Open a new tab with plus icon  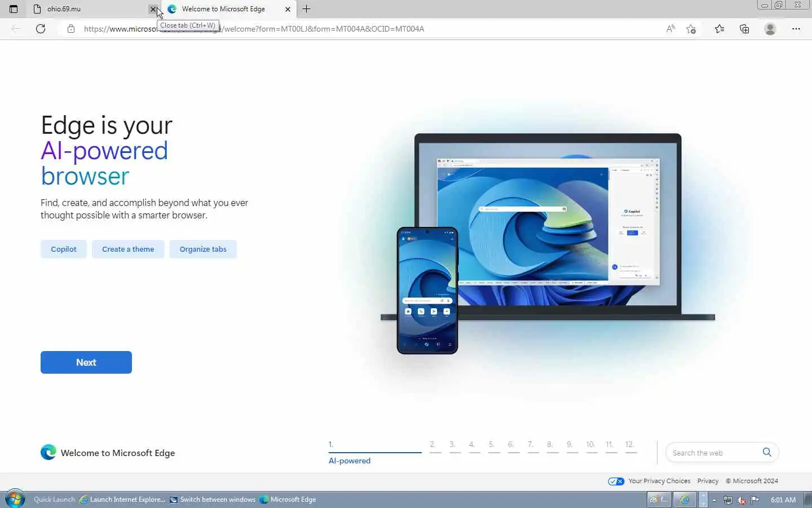point(306,9)
